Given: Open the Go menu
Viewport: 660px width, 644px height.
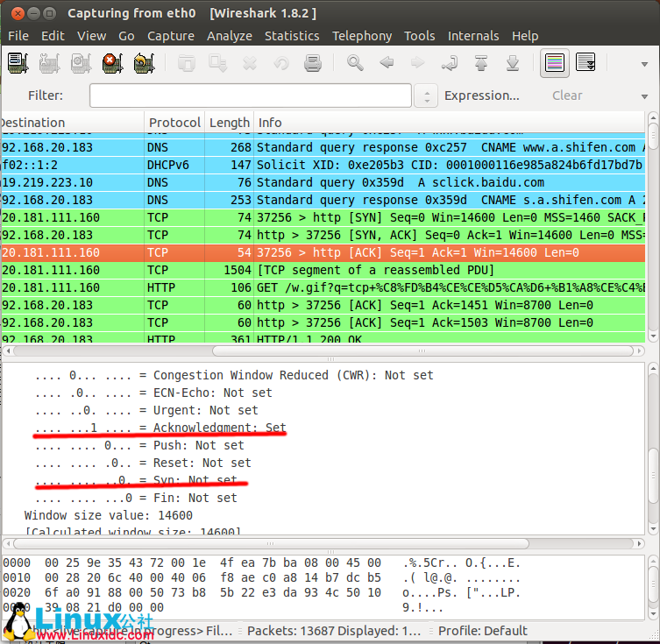Looking at the screenshot, I should pyautogui.click(x=126, y=36).
